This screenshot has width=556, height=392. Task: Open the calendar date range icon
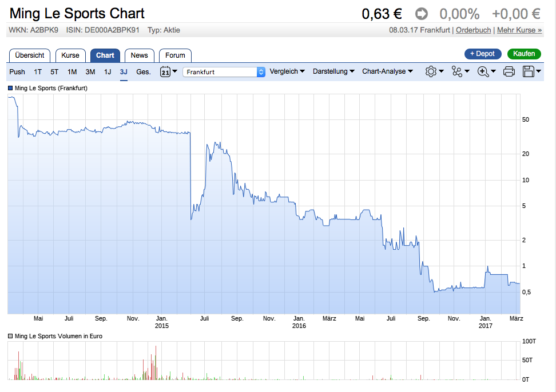(165, 71)
